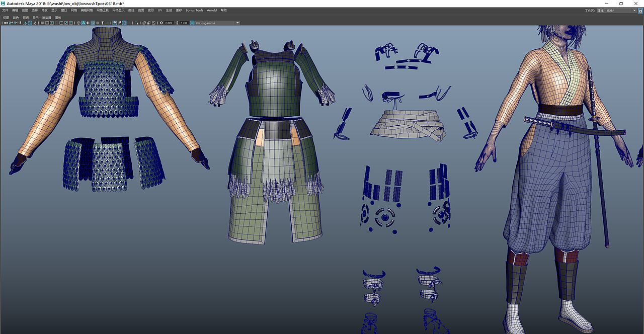The image size is (644, 334).
Task: Click the gamma value field 1.00
Action: click(184, 23)
